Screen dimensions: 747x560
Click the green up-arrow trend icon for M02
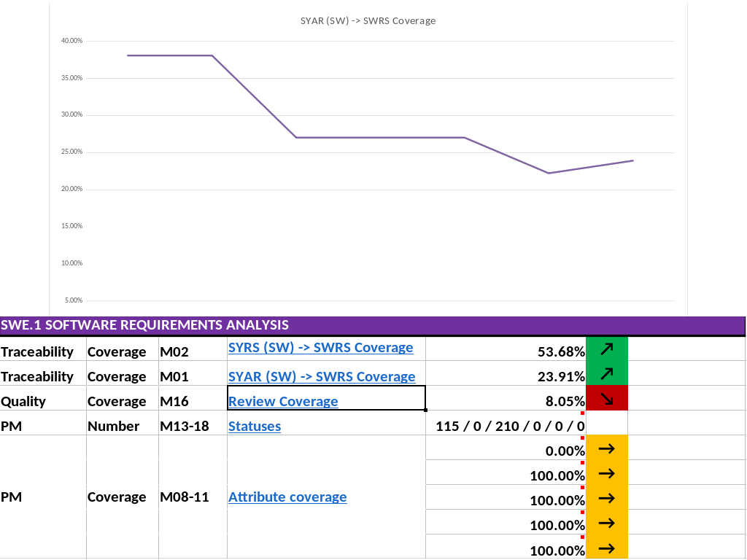click(x=606, y=349)
